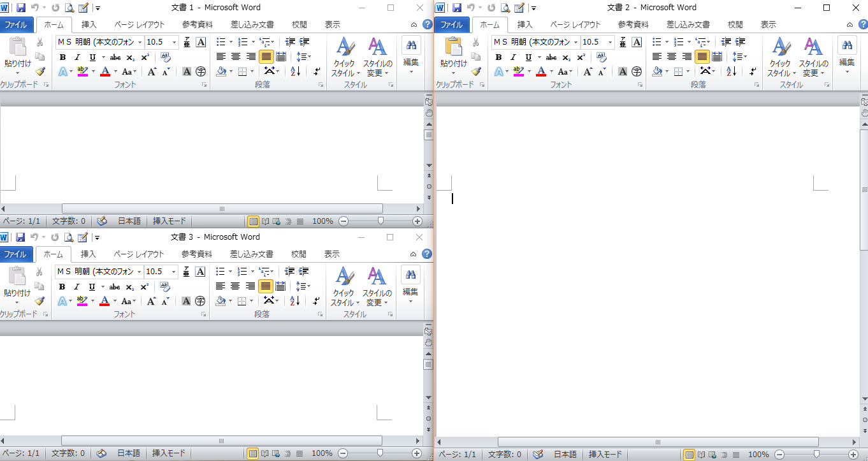The height and width of the screenshot is (461, 868).
Task: Decrease the indent in 文書 1
Action: (x=290, y=42)
